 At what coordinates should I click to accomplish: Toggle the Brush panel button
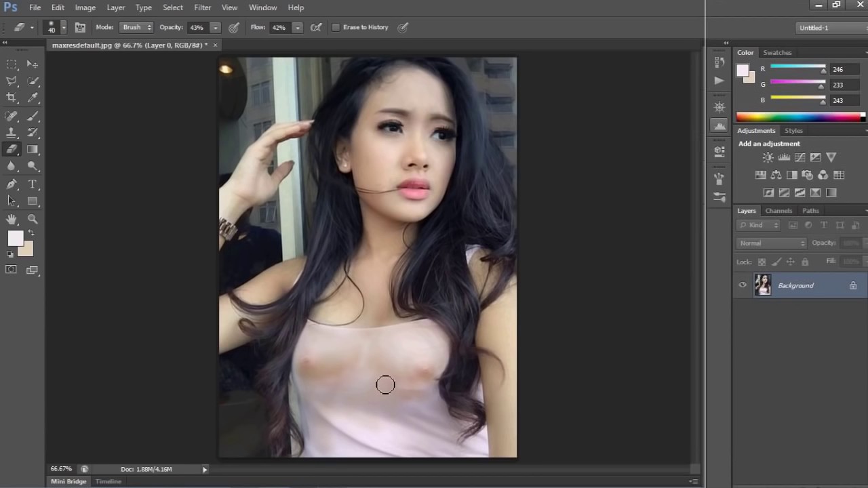[80, 27]
